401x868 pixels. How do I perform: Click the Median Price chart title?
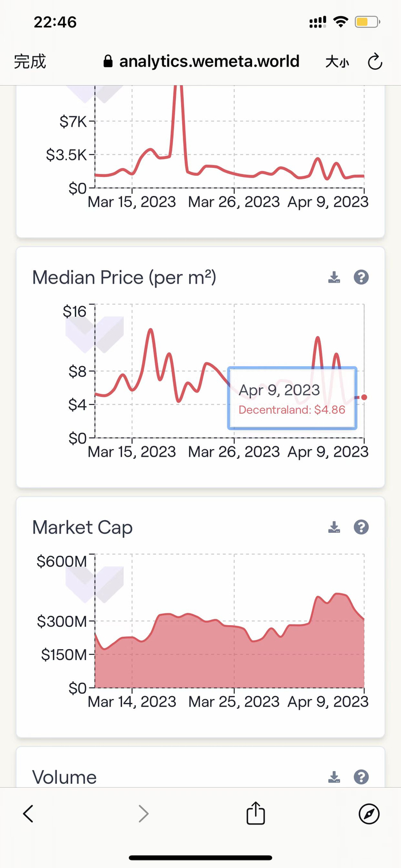click(124, 278)
